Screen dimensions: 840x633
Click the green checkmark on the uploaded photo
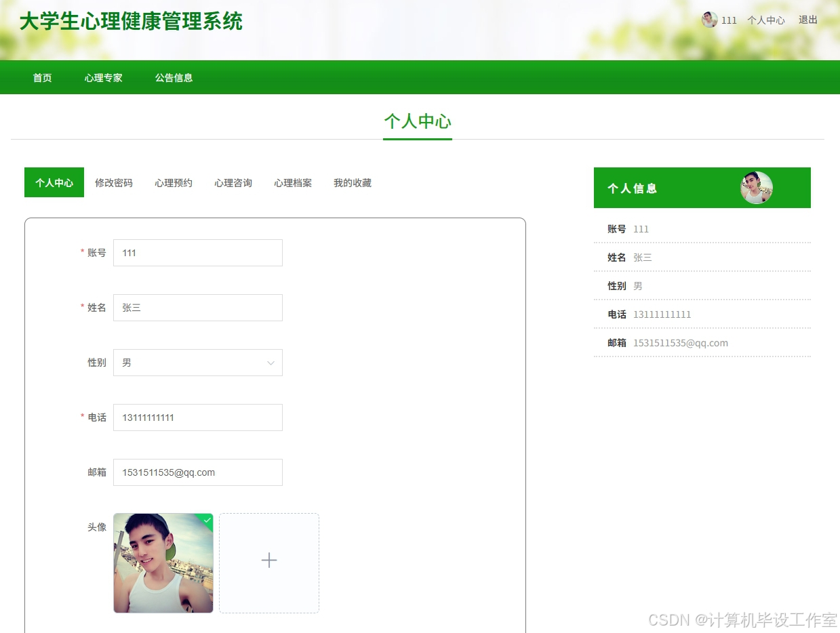(x=205, y=519)
